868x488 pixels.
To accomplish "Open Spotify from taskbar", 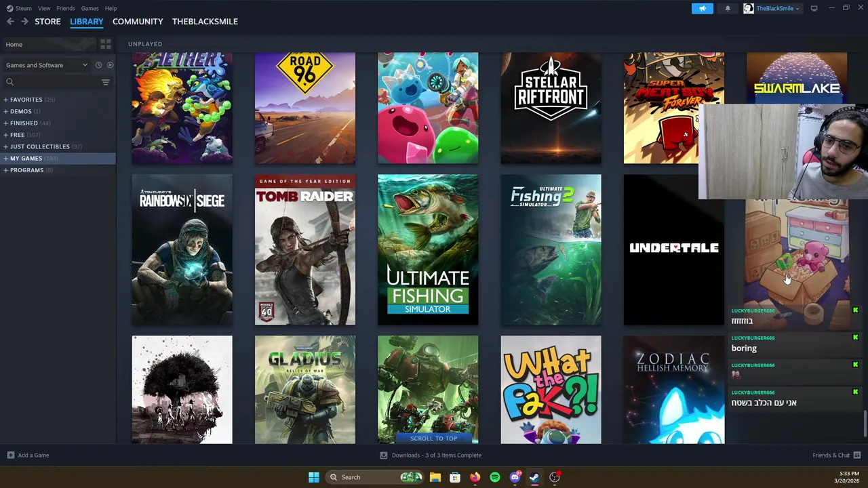I will (x=495, y=477).
